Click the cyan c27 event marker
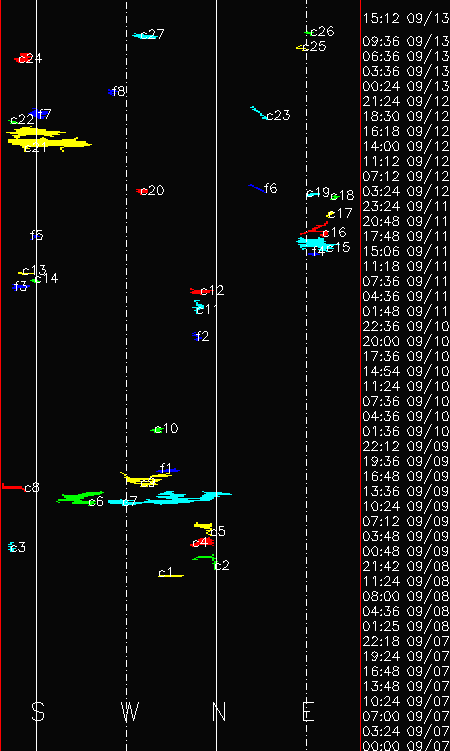Image resolution: width=450 pixels, height=751 pixels. pyautogui.click(x=145, y=35)
